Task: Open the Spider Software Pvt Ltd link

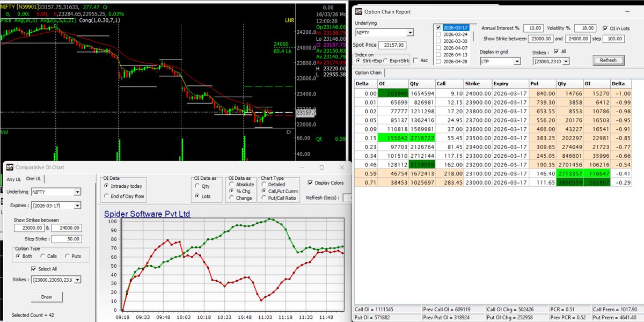Action: click(147, 214)
